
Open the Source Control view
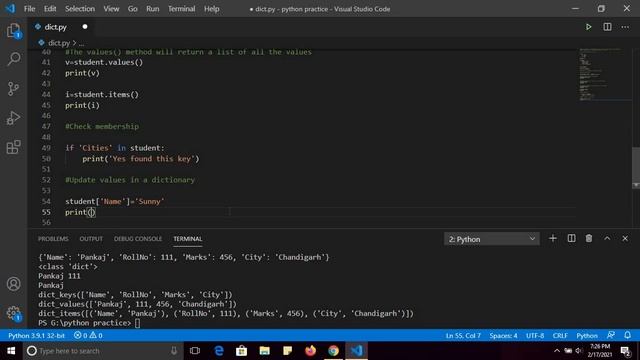click(13, 89)
